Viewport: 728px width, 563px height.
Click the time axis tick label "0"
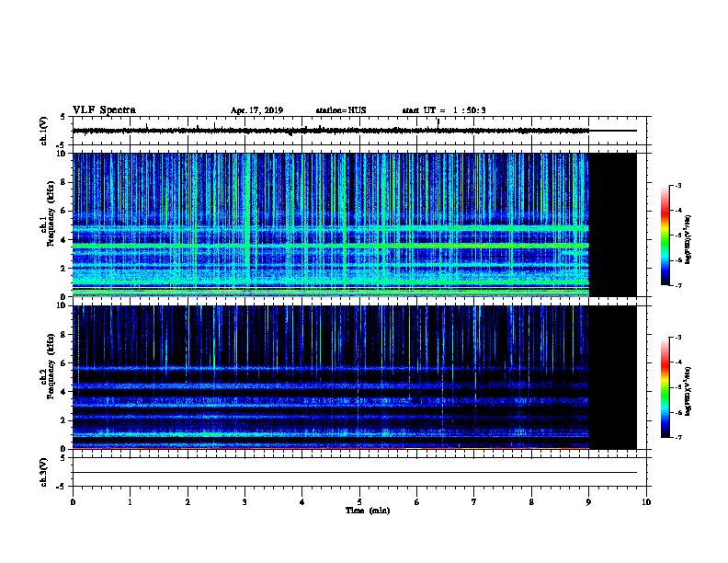point(73,502)
